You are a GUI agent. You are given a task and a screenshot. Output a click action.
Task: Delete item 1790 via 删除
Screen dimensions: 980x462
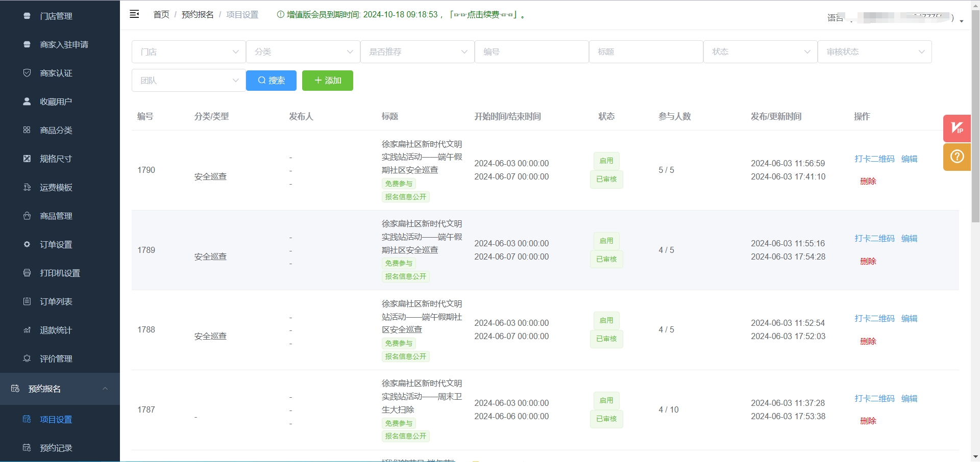click(868, 181)
